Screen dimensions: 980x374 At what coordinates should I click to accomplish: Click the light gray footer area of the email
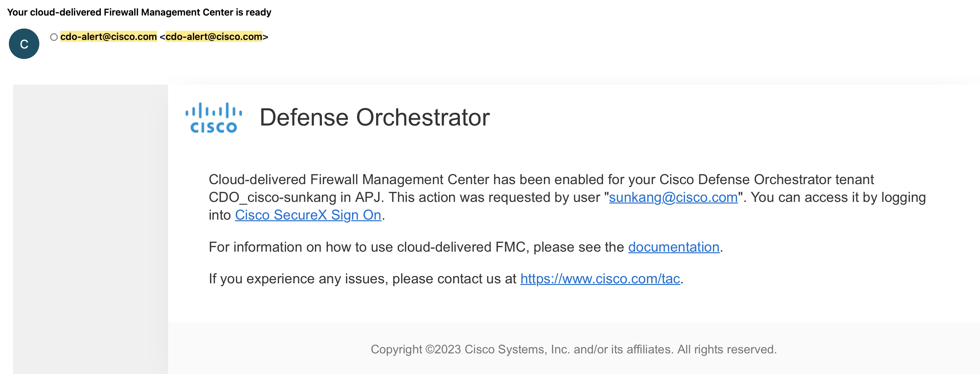574,348
